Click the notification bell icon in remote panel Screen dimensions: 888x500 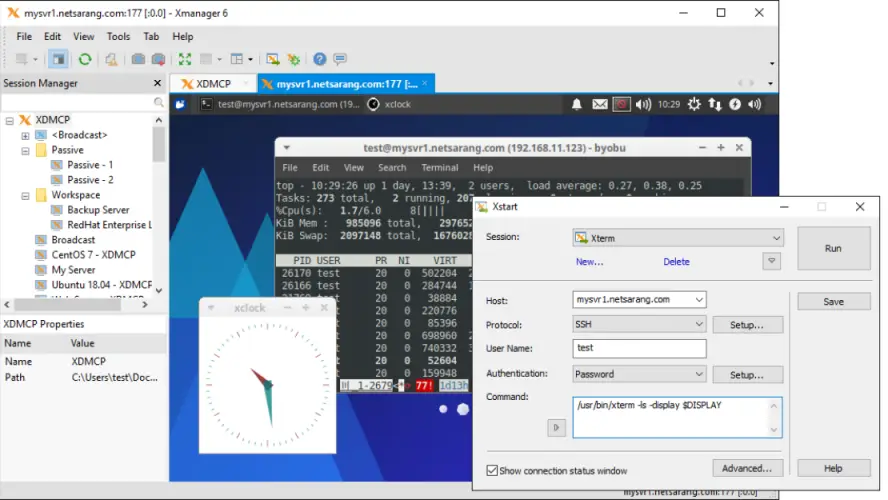(577, 104)
